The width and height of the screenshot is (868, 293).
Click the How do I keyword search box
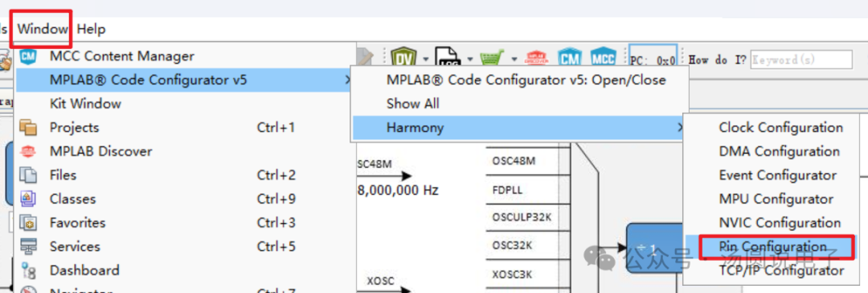(x=801, y=60)
